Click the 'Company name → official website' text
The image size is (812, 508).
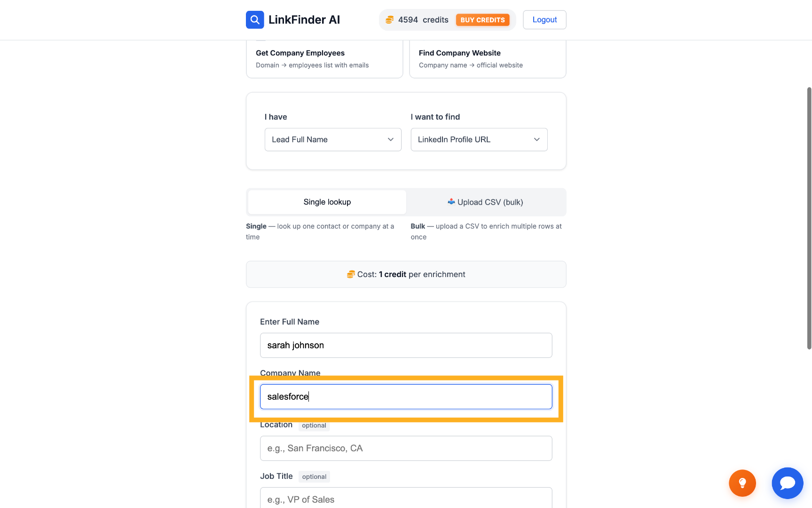(x=471, y=65)
